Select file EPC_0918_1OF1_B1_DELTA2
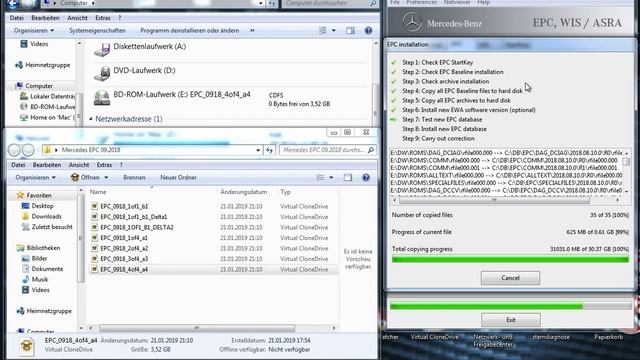Viewport: 640px width, 360px height. point(137,227)
